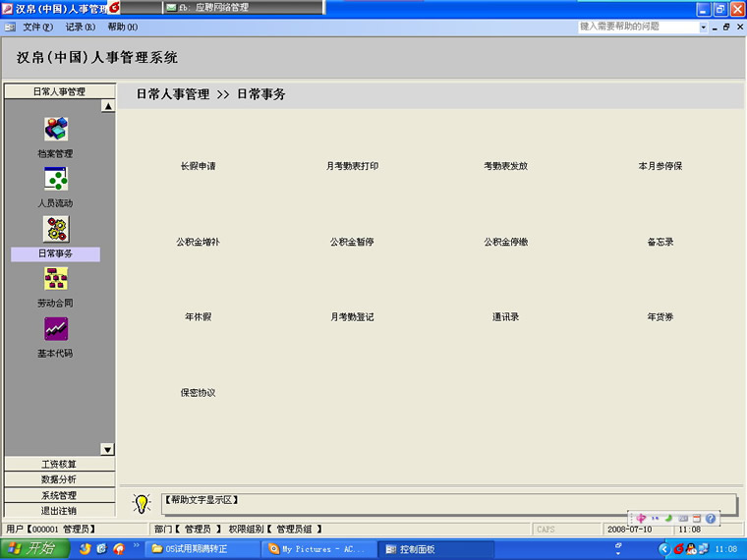Screen dimensions: 747x560
Task: Open 本月参停保
Action: coord(661,166)
